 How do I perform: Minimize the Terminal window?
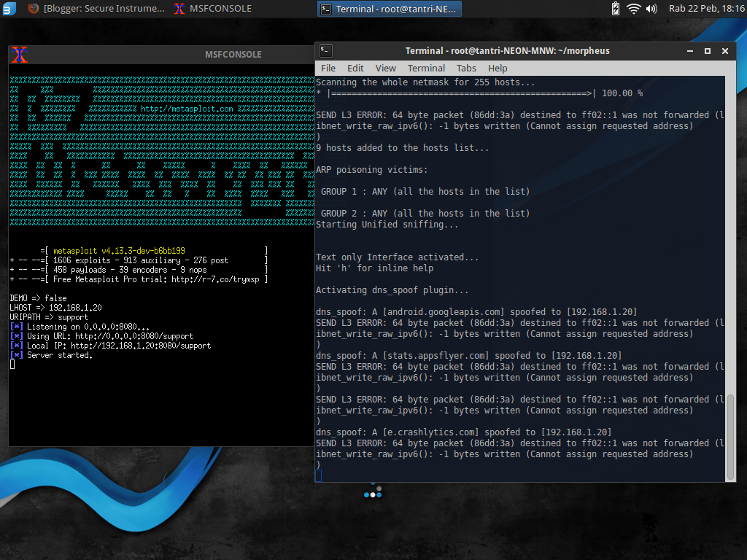tap(690, 51)
